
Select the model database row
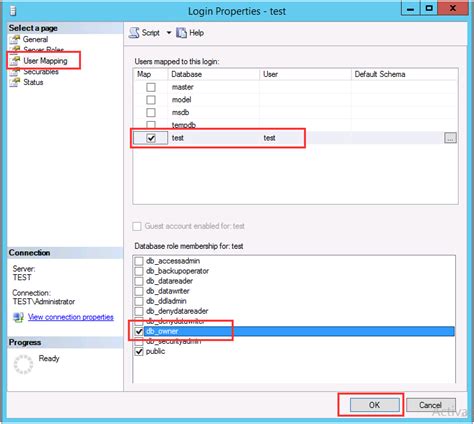point(295,100)
